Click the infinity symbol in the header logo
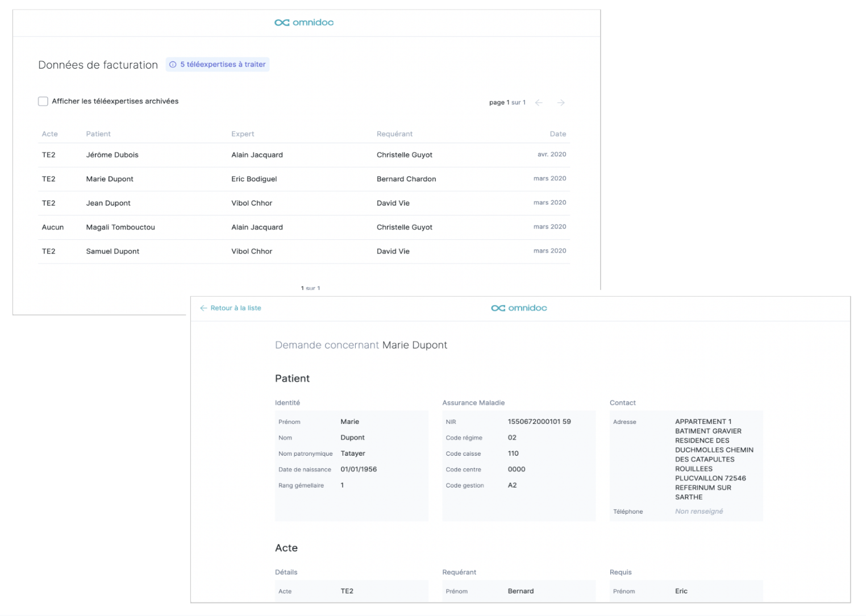Viewport: 866px width, 616px height. click(281, 22)
